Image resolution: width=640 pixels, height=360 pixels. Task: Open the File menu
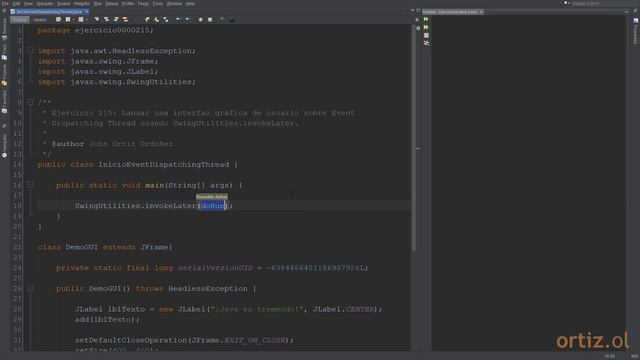pyautogui.click(x=5, y=3)
